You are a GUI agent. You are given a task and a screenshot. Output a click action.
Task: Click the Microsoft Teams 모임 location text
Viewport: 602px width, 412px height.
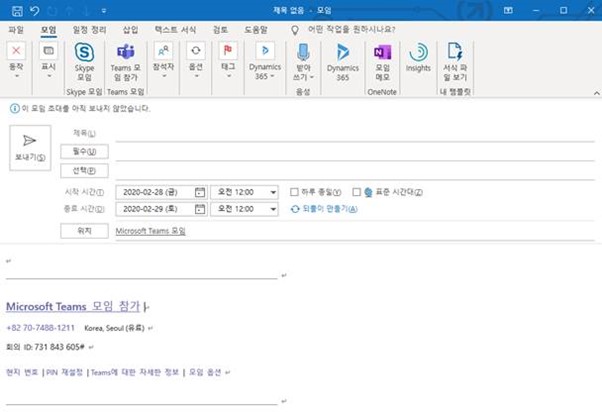[x=150, y=231]
